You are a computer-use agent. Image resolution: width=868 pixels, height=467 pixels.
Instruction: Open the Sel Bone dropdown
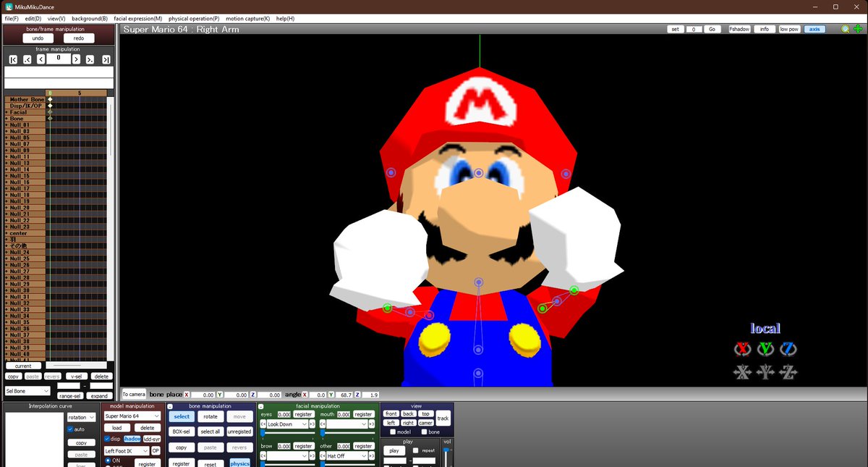click(27, 391)
